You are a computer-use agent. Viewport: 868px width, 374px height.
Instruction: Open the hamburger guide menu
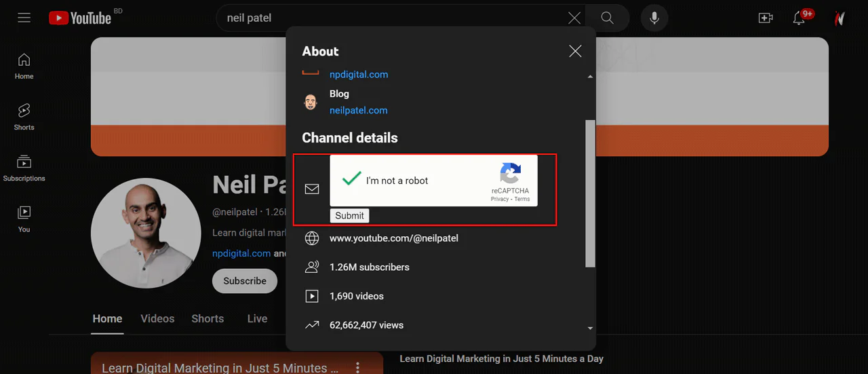24,18
